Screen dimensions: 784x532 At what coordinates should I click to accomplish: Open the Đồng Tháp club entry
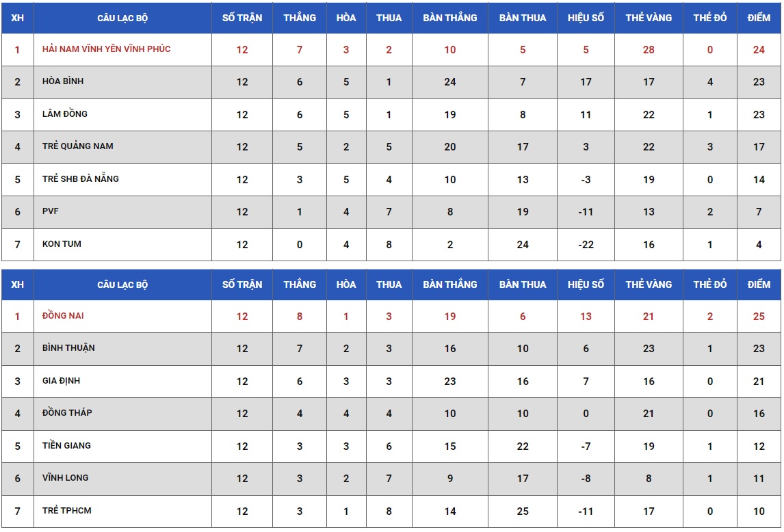(x=67, y=413)
